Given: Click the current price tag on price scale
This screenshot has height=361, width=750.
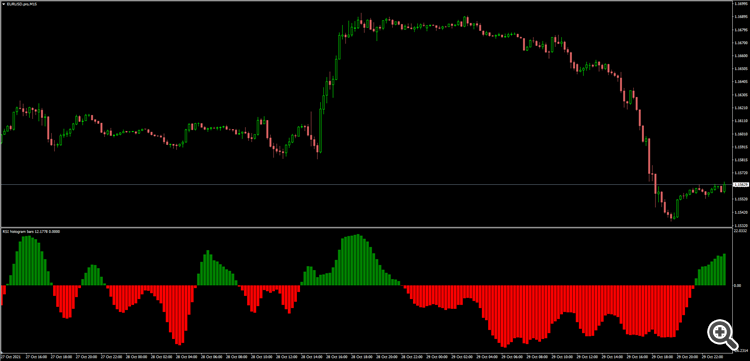Looking at the screenshot, I should point(740,185).
